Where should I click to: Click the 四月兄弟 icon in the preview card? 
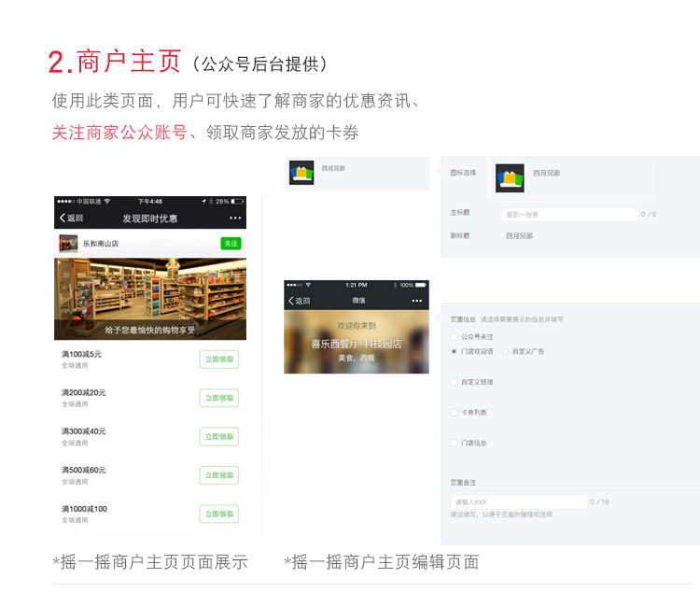(301, 173)
